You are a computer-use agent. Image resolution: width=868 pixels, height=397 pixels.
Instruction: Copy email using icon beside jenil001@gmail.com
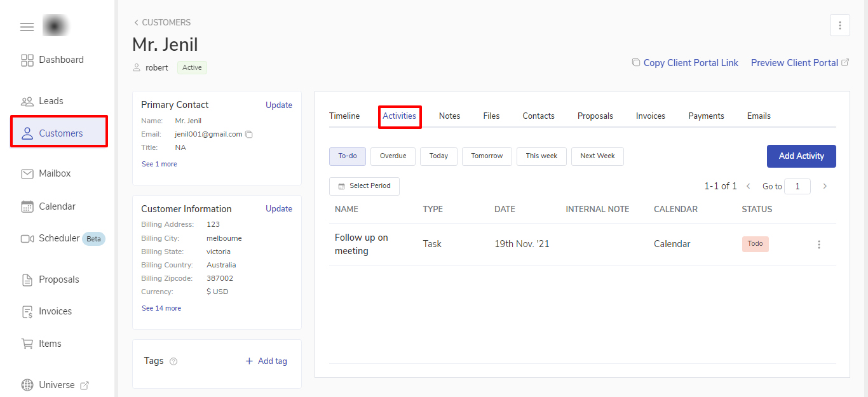click(x=249, y=135)
